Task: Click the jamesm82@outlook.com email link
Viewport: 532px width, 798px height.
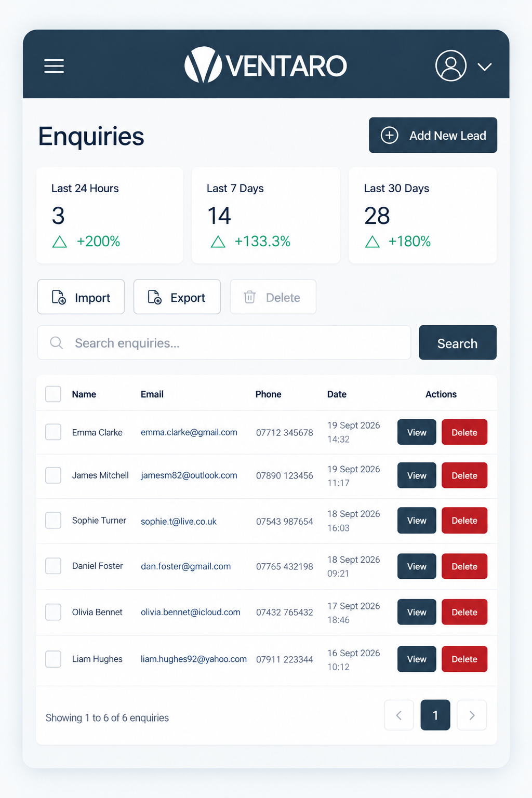Action: tap(189, 475)
